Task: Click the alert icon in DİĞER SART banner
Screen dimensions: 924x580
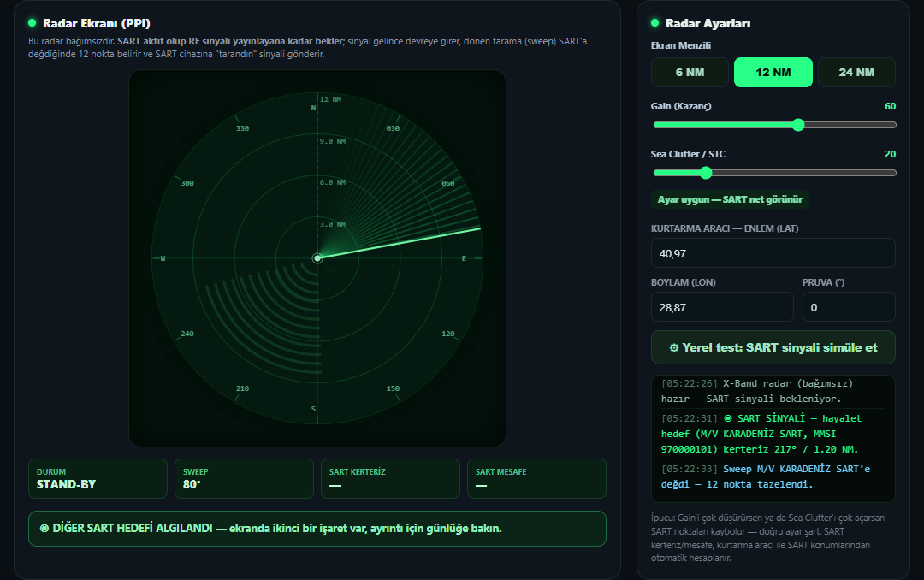Action: [x=44, y=528]
